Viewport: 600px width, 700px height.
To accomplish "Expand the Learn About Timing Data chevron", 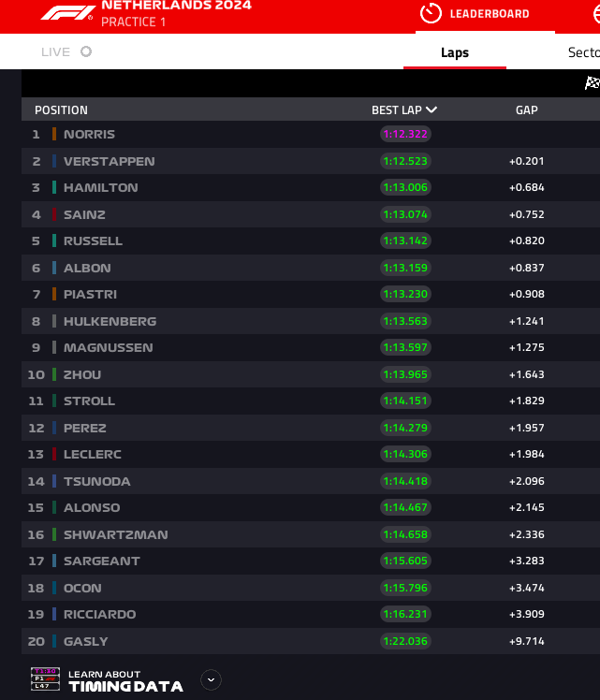I will pos(212,680).
